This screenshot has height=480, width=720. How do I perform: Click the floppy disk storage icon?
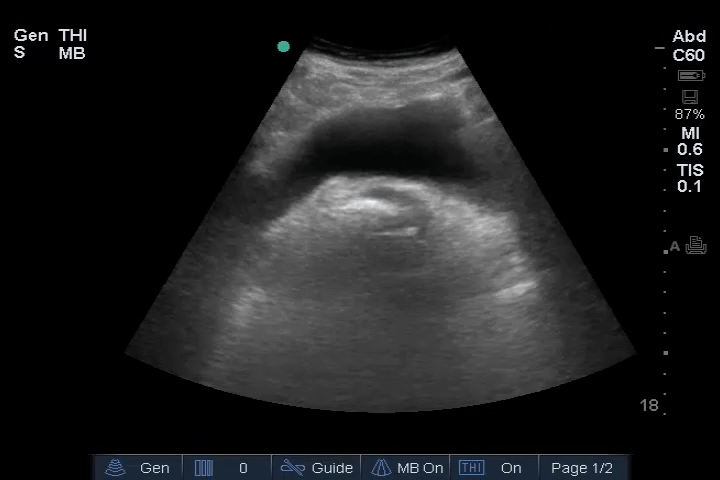(689, 97)
